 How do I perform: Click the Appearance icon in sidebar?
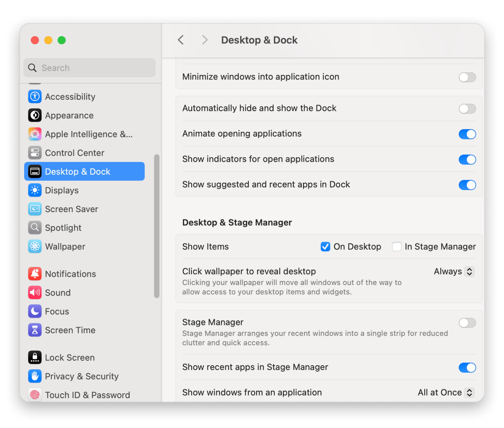[x=35, y=115]
